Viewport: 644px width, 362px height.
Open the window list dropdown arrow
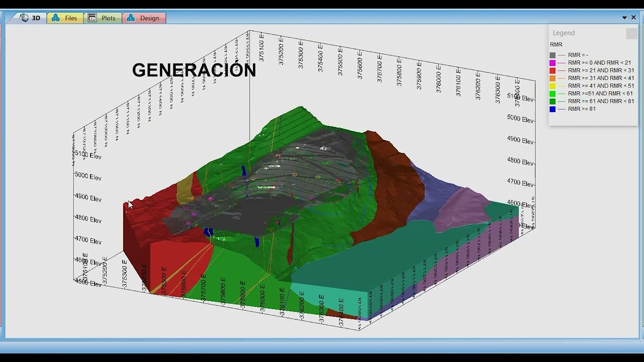pos(624,18)
